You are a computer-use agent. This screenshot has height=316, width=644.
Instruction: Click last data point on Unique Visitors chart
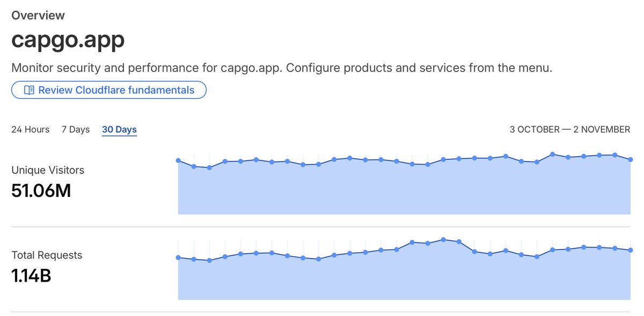[631, 159]
